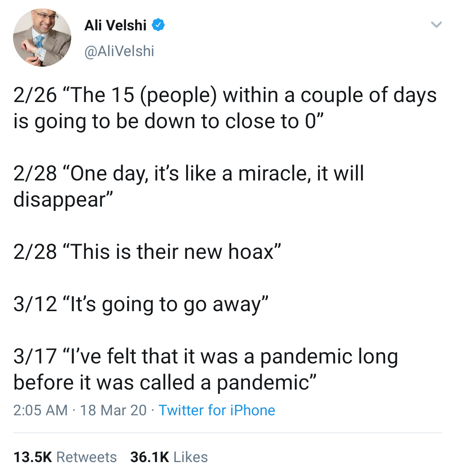455x476 pixels.
Task: Click the 18 Mar 20 date
Action: pos(113,410)
